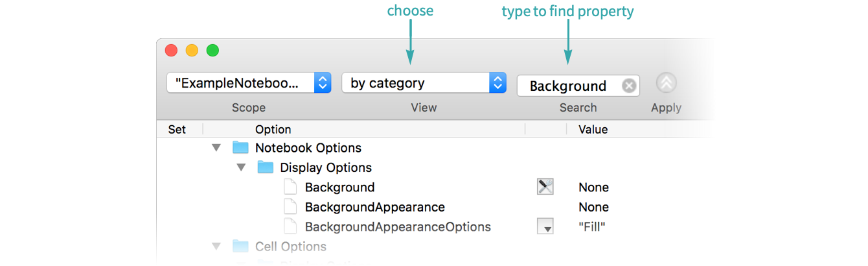Click the Option column header
This screenshot has width=868, height=266.
pyautogui.click(x=273, y=129)
